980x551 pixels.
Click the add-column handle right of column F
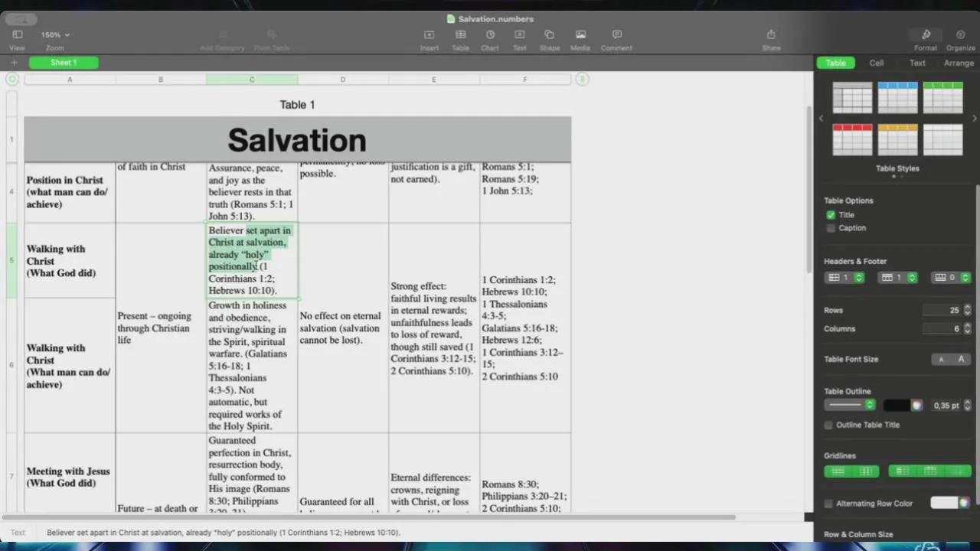click(582, 79)
